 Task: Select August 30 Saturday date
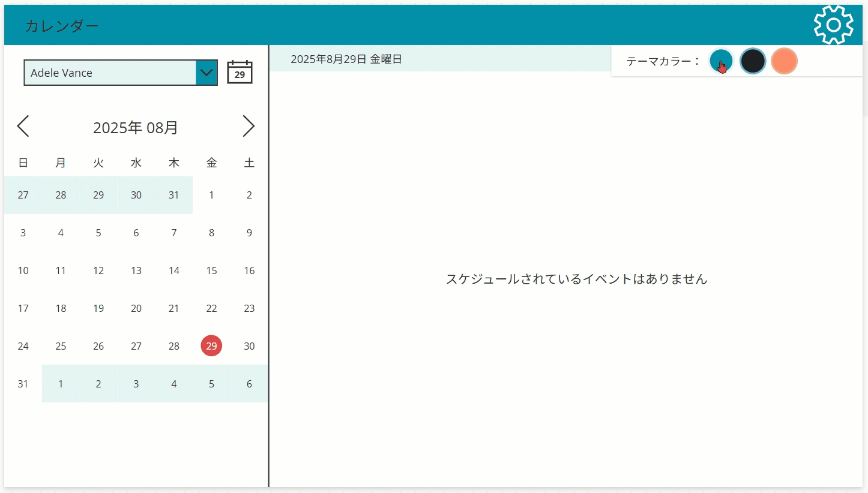click(249, 346)
